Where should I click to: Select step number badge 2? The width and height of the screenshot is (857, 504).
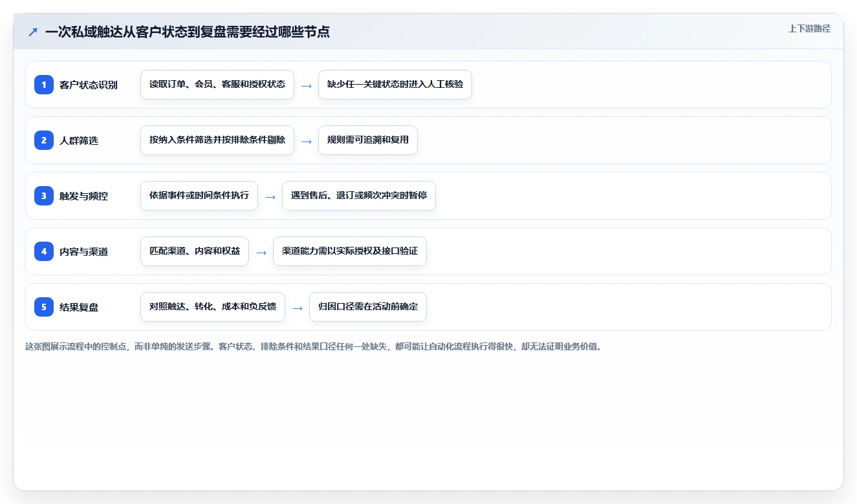point(44,140)
